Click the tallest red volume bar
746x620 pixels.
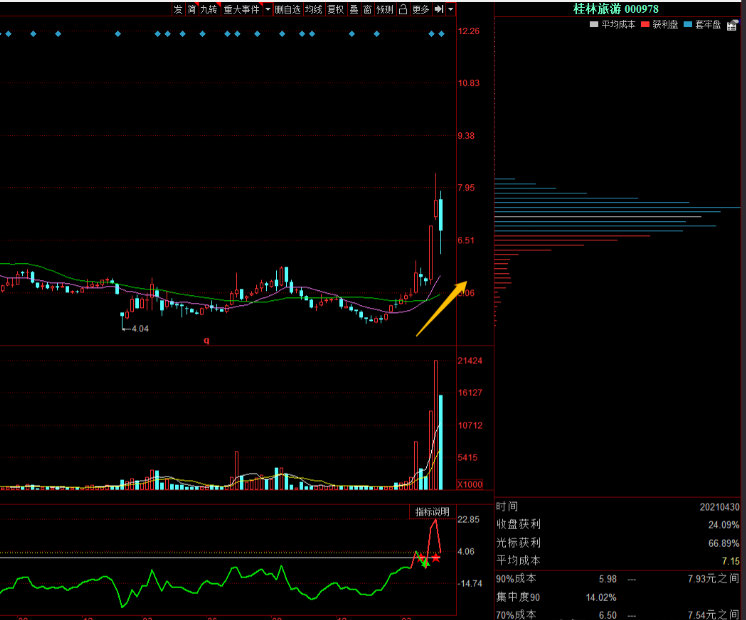pos(436,425)
